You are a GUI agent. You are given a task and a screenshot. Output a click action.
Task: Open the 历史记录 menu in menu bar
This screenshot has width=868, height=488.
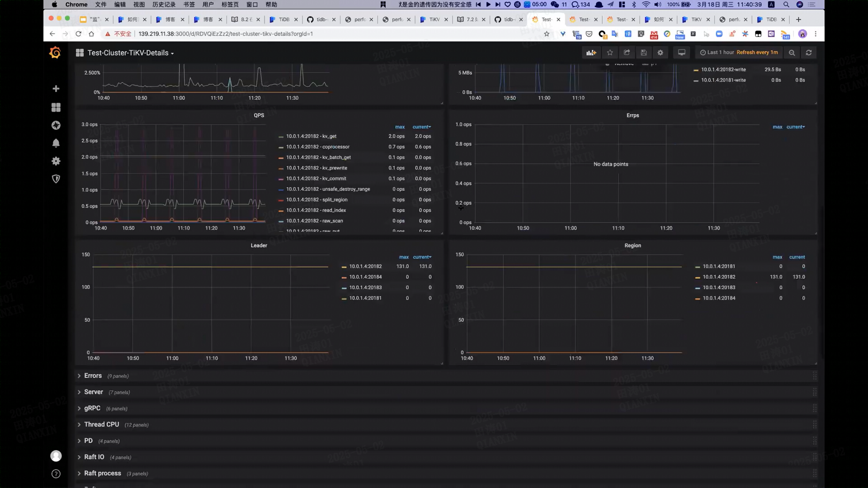pyautogui.click(x=164, y=5)
